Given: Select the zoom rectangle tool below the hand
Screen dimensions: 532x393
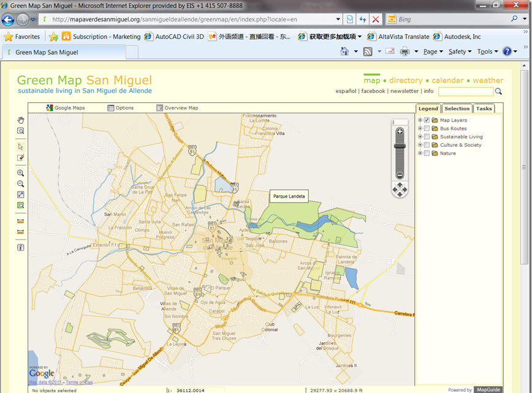Looking at the screenshot, I should pyautogui.click(x=21, y=131).
